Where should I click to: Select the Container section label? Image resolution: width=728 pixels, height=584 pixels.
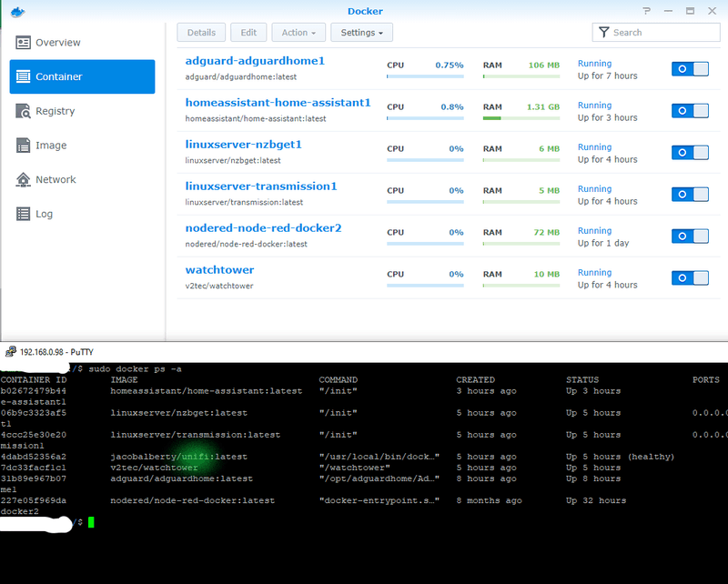click(59, 76)
